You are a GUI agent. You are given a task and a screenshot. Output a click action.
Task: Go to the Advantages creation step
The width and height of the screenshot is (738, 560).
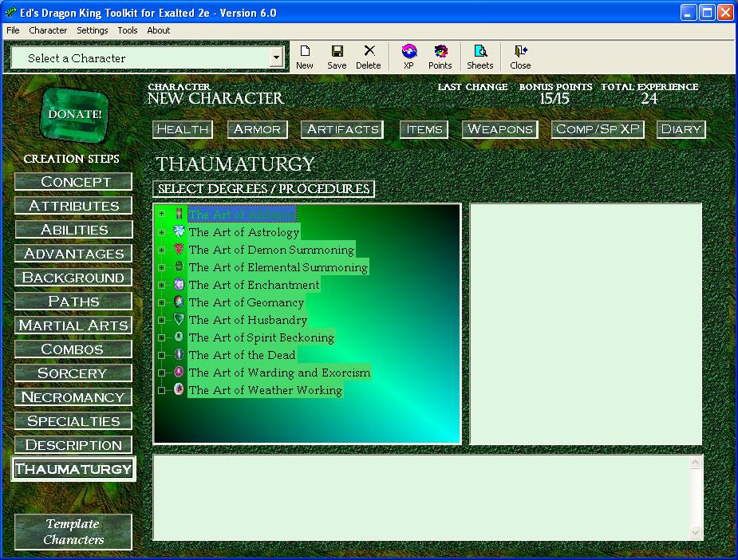pyautogui.click(x=73, y=254)
